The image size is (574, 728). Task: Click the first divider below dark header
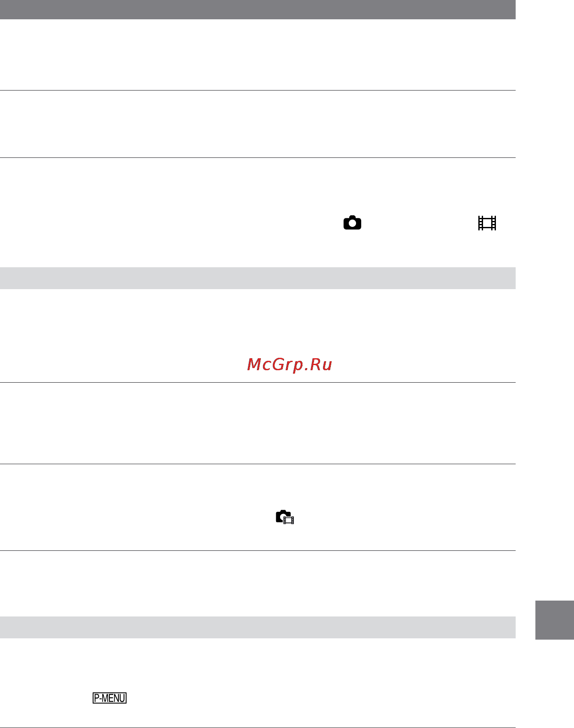point(257,90)
